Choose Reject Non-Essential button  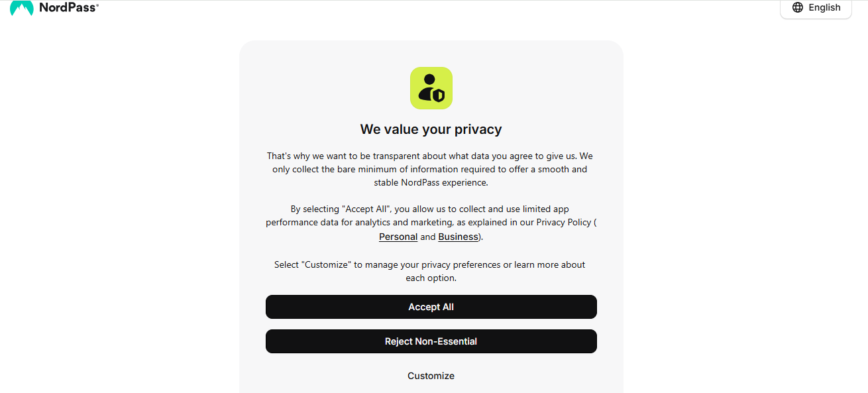click(431, 341)
